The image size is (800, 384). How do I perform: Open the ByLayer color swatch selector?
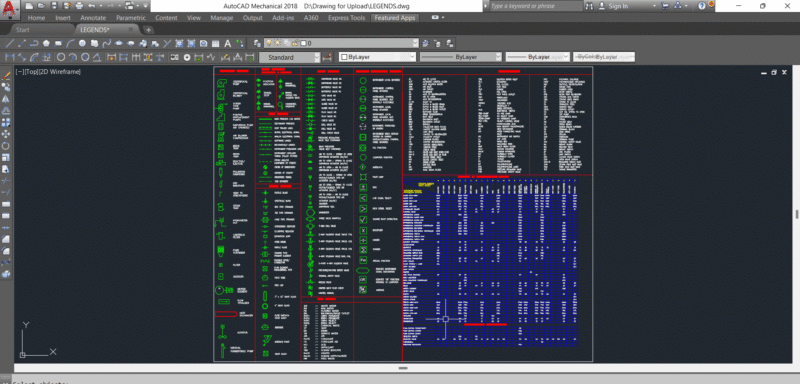tap(378, 57)
